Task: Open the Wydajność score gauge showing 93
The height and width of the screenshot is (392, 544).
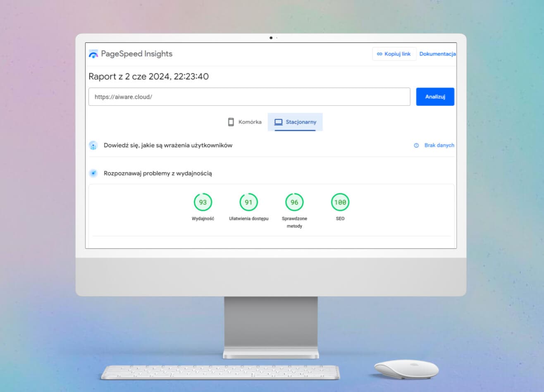Action: pos(203,202)
